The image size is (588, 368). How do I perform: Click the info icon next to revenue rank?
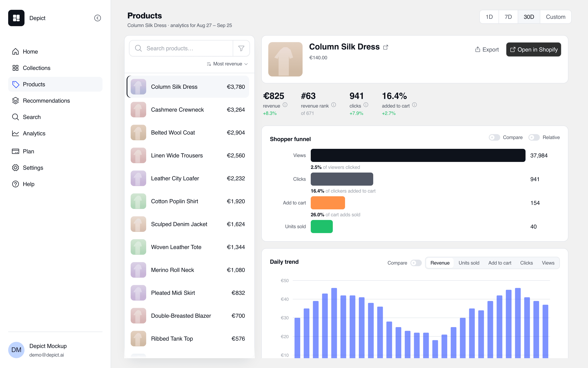[x=334, y=105]
